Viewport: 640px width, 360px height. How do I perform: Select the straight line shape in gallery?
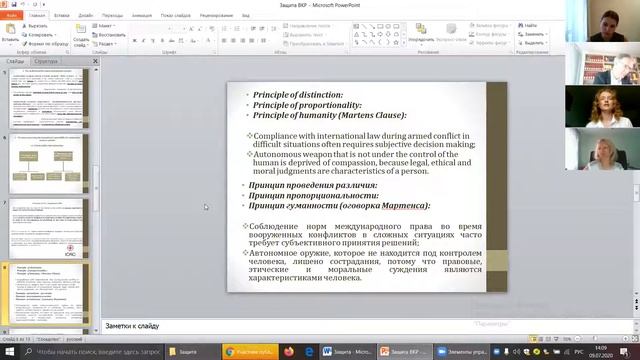[x=364, y=26]
